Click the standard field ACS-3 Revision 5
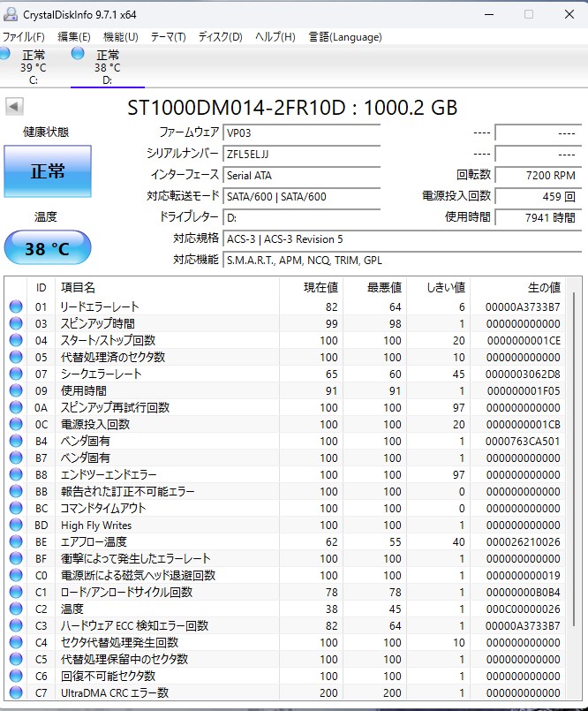The width and height of the screenshot is (588, 711). tap(402, 239)
